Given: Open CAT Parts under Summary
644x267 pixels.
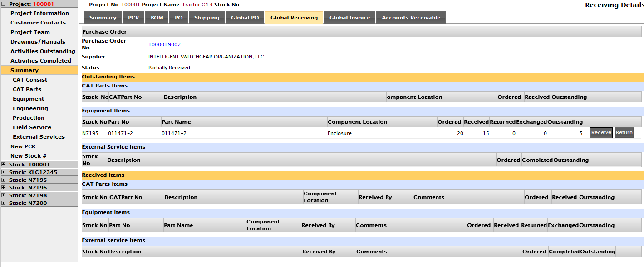Looking at the screenshot, I should tap(27, 89).
